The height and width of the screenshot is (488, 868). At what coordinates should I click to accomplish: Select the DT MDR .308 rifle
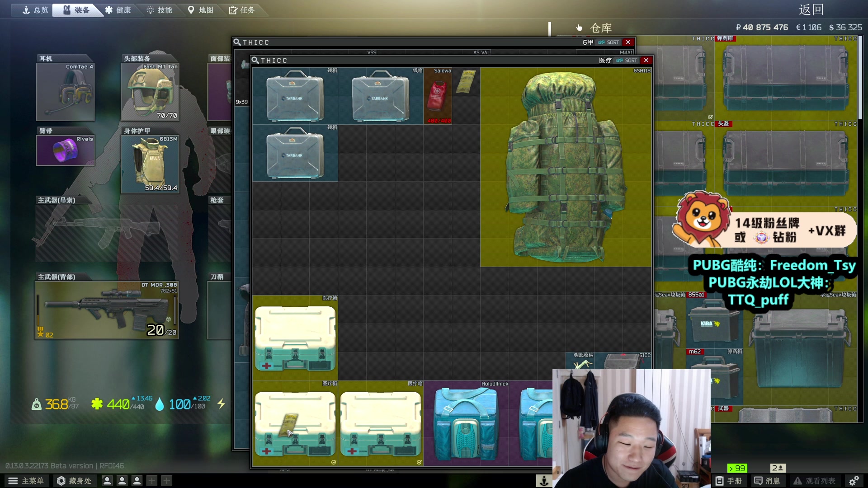pos(107,310)
